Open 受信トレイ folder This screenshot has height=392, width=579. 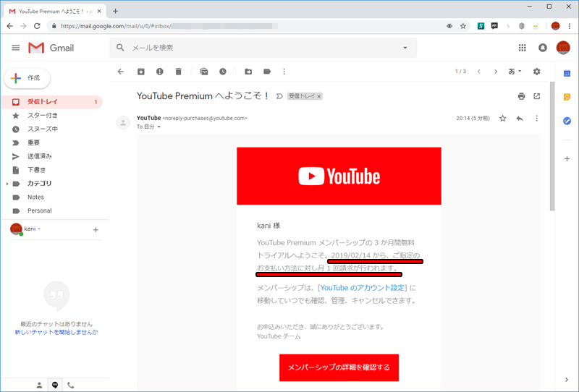[51, 102]
